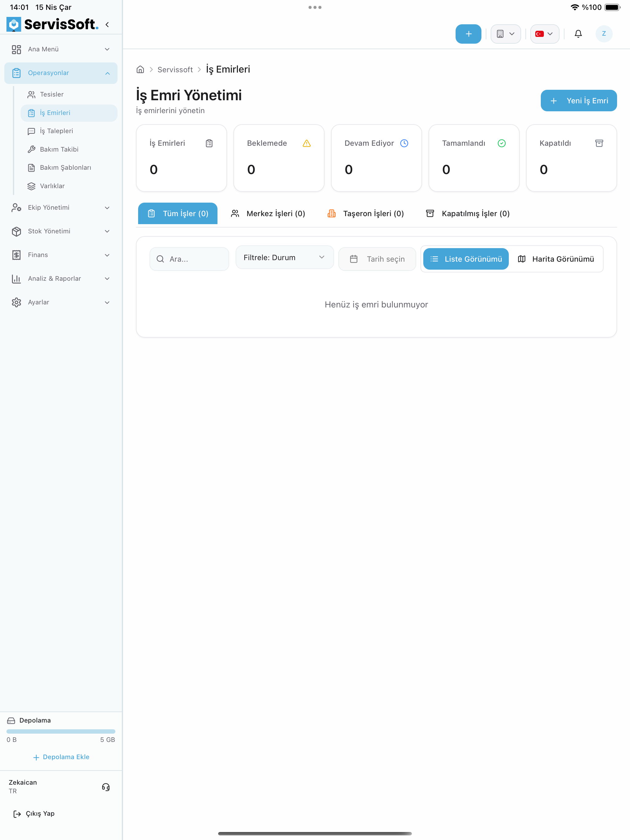Viewport: 630px width, 840px height.
Task: Switch to Merkez İşleri (0) tab
Action: click(x=268, y=213)
